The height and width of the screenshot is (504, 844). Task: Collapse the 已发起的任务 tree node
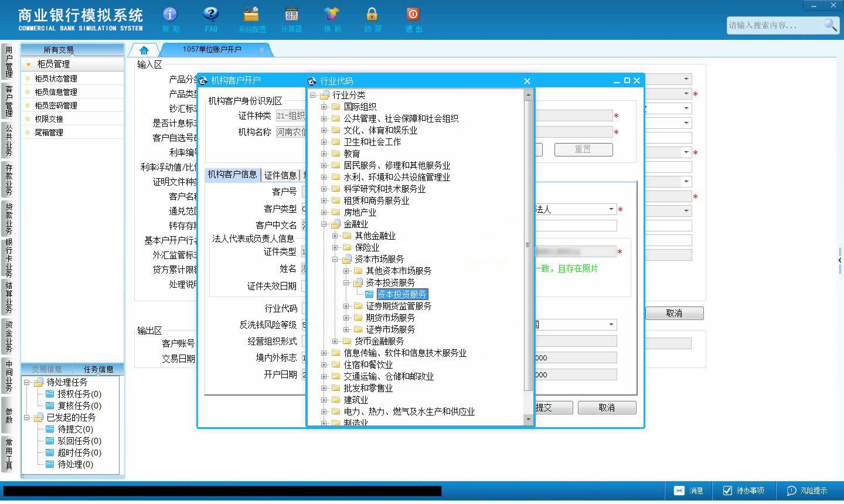[x=27, y=417]
